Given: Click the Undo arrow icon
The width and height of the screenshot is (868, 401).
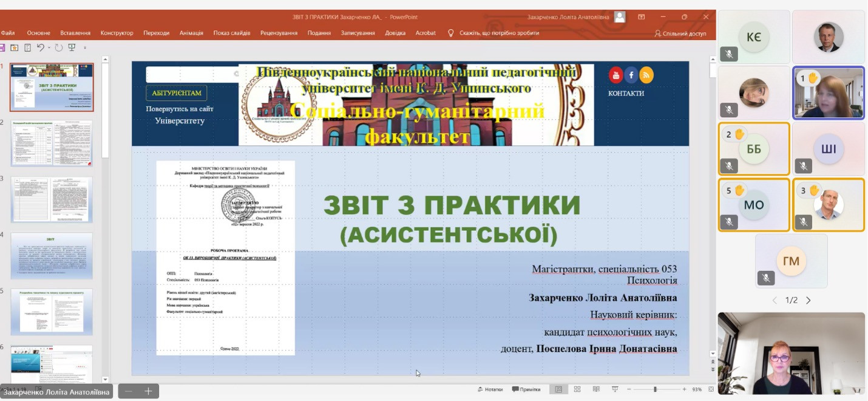Looking at the screenshot, I should [x=40, y=47].
